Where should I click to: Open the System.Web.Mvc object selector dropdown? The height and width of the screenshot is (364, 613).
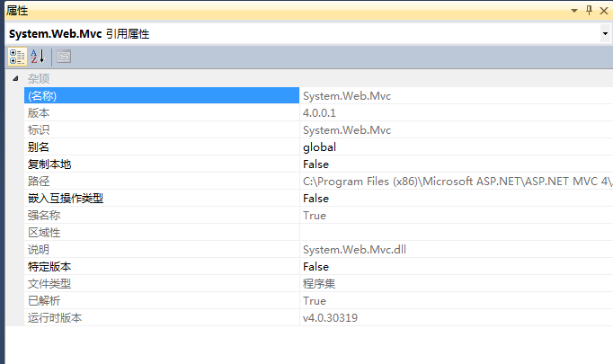point(605,33)
